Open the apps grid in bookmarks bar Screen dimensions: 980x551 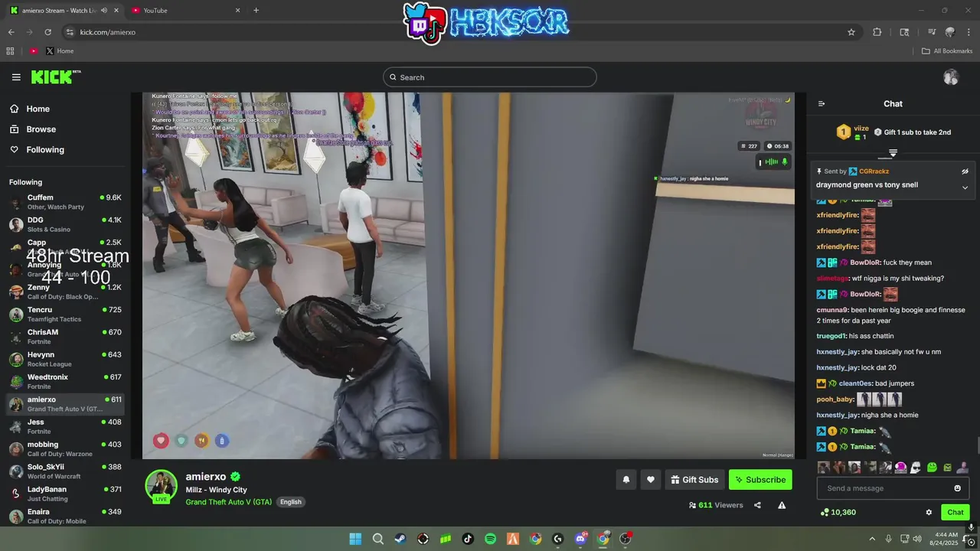point(10,51)
